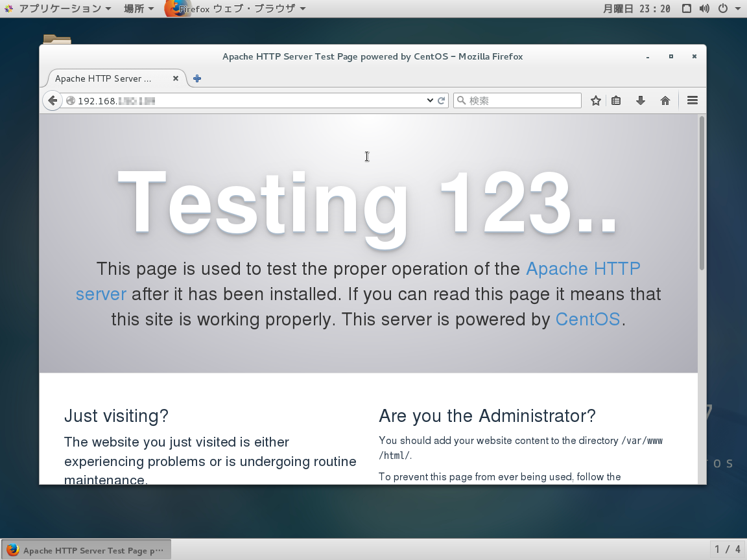Maximize the Firefox window
The image size is (747, 560).
pyautogui.click(x=670, y=56)
